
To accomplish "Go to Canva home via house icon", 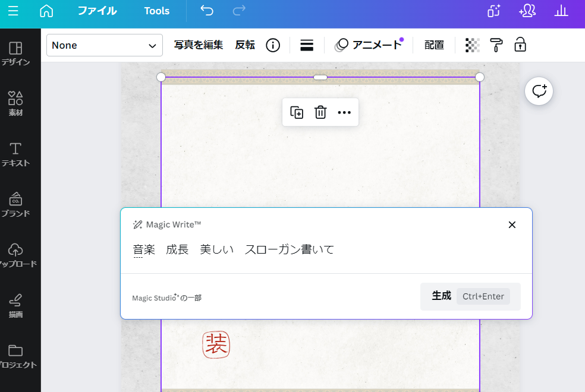I will 46,11.
